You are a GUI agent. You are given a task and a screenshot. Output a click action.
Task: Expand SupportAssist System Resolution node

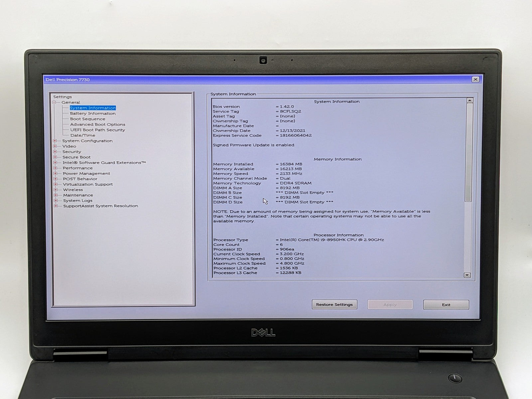click(56, 206)
